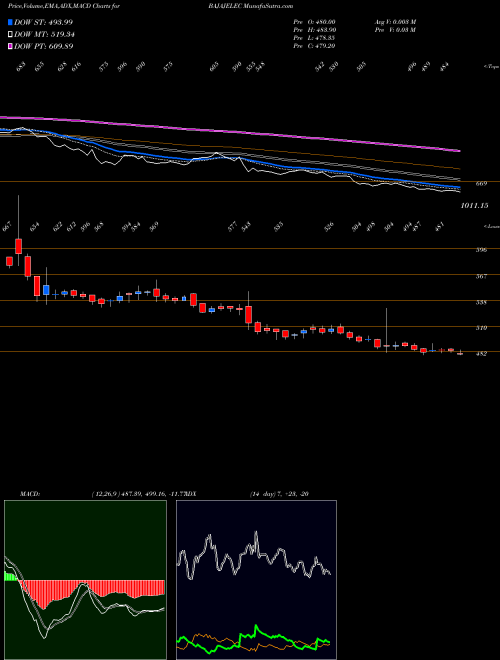Click the last candlestick at right edge
The width and height of the screenshot is (500, 660).
(460, 353)
